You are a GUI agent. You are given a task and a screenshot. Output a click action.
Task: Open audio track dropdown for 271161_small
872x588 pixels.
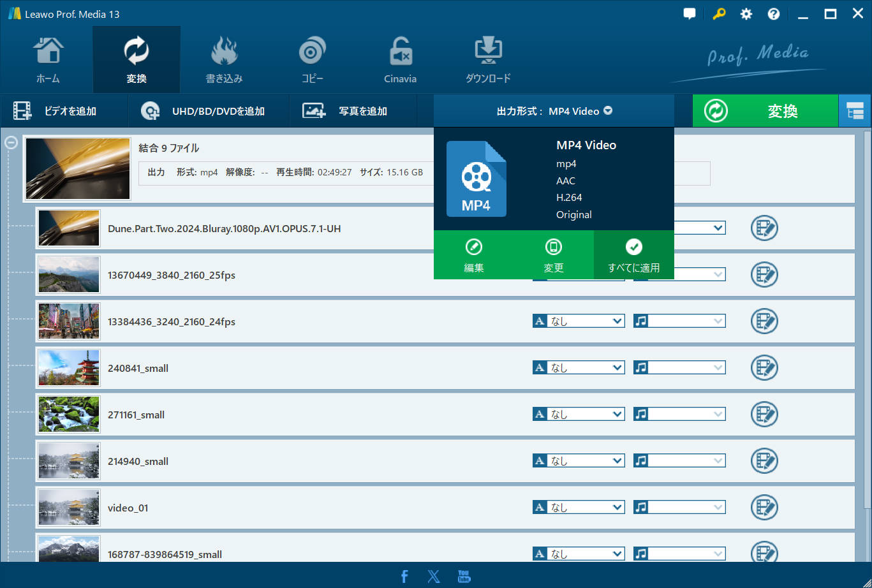tap(679, 415)
